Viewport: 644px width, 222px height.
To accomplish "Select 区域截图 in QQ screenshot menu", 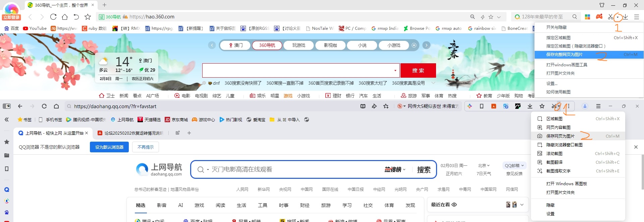I will pyautogui.click(x=578, y=119).
